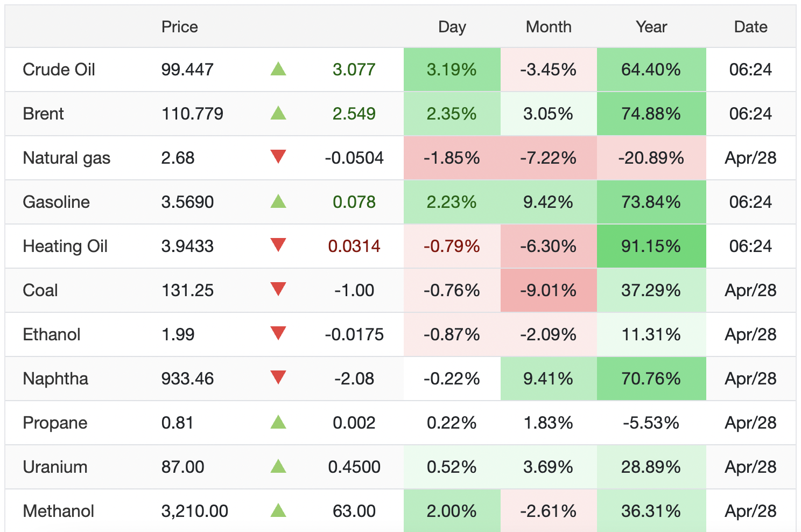
Task: Open the Ethanol commodity link
Action: pyautogui.click(x=51, y=334)
